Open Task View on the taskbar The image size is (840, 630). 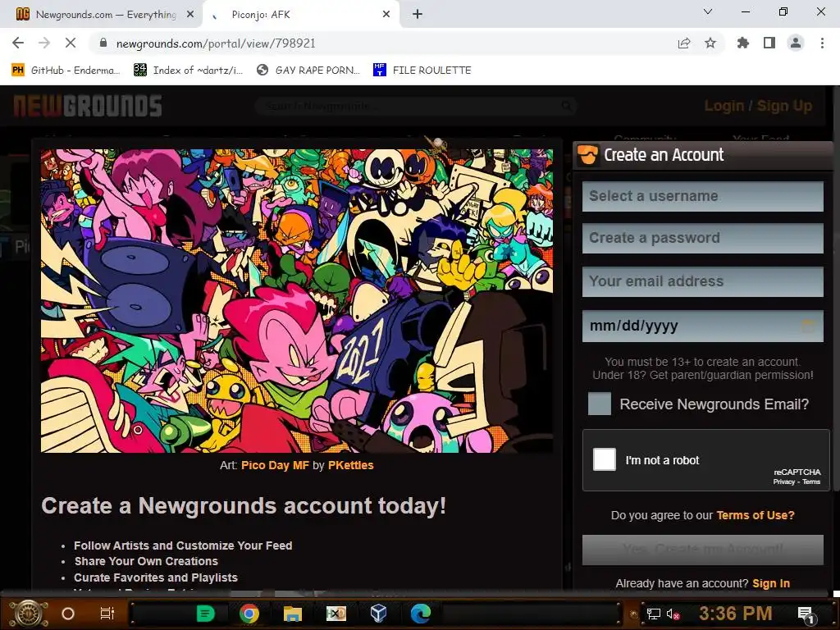tap(107, 614)
